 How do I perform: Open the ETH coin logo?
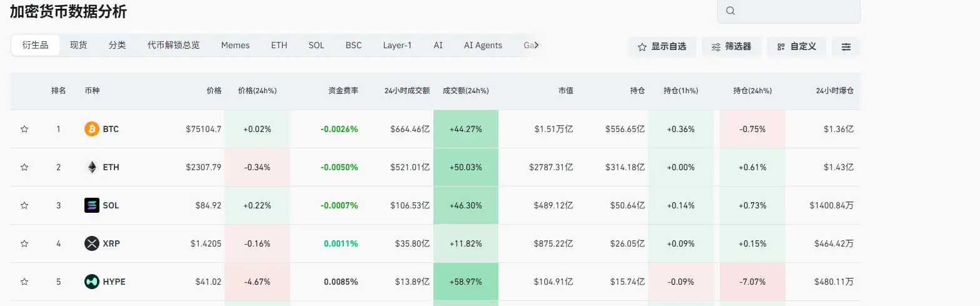pyautogui.click(x=92, y=168)
